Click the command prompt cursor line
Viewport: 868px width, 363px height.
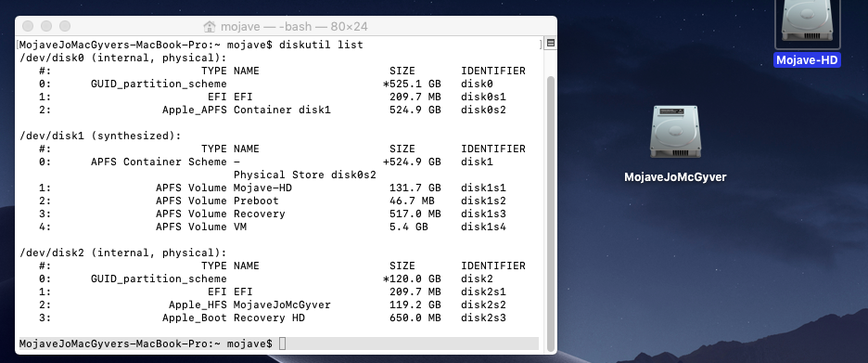278,344
